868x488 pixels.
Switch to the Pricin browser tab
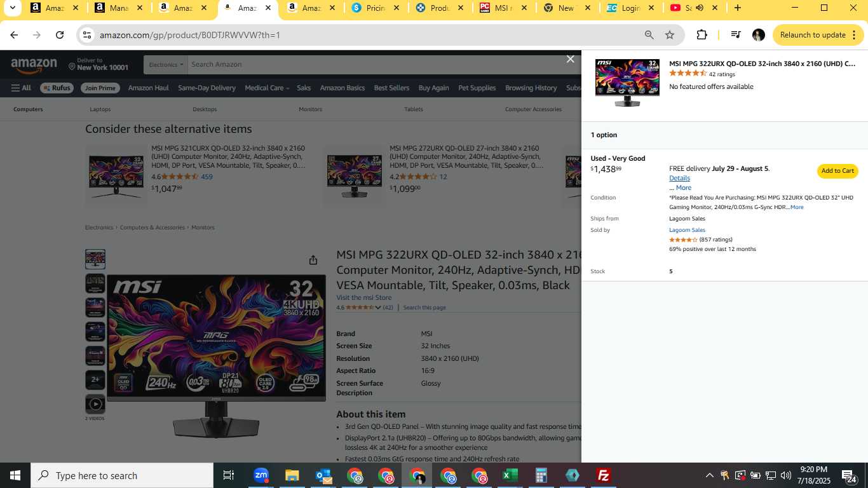(x=376, y=8)
